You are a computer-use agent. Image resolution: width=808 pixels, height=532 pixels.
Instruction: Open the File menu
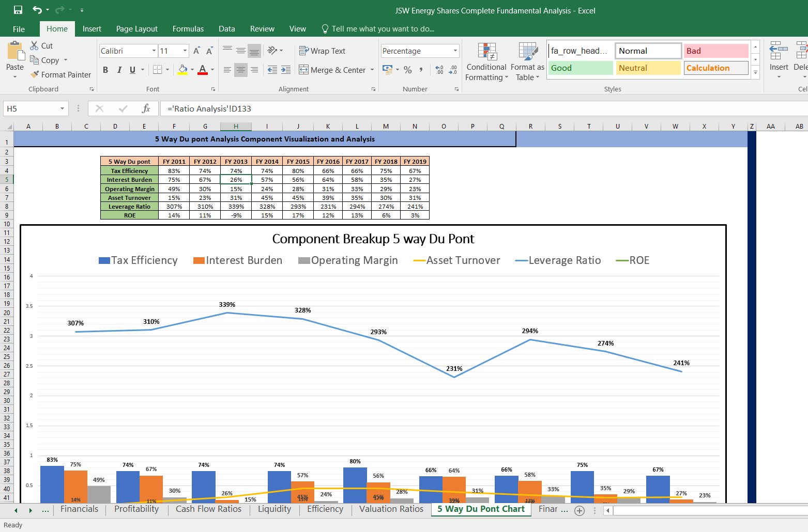click(x=19, y=29)
